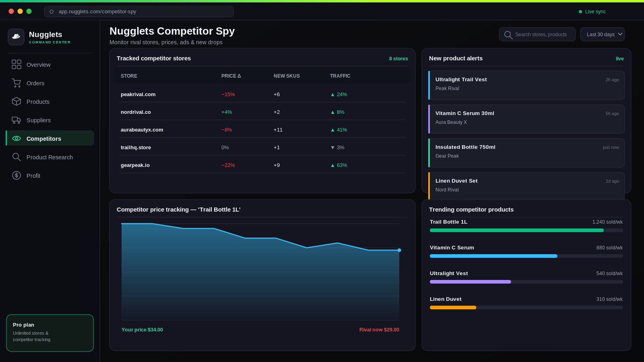The height and width of the screenshot is (362, 644).
Task: Open the Last 30 days dropdown
Action: pyautogui.click(x=603, y=34)
